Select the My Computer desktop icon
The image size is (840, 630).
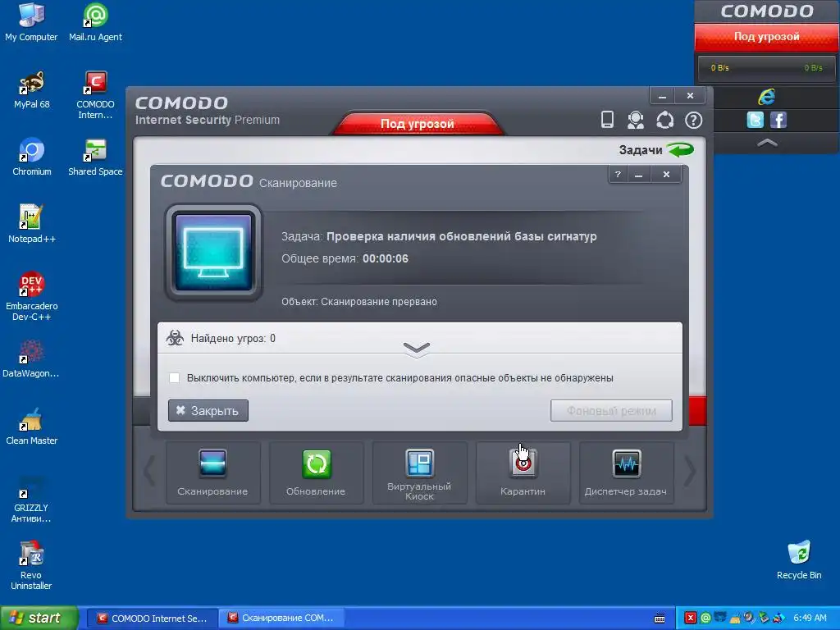(32, 22)
